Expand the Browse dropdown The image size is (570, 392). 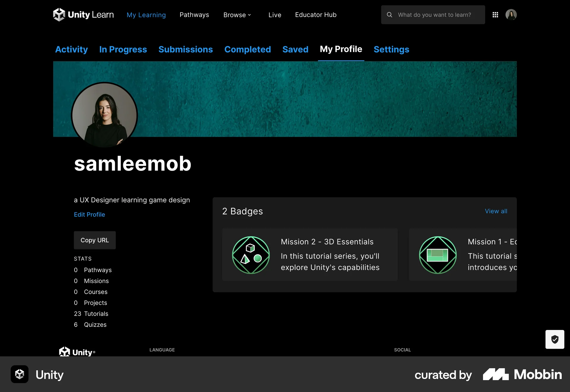coord(237,15)
